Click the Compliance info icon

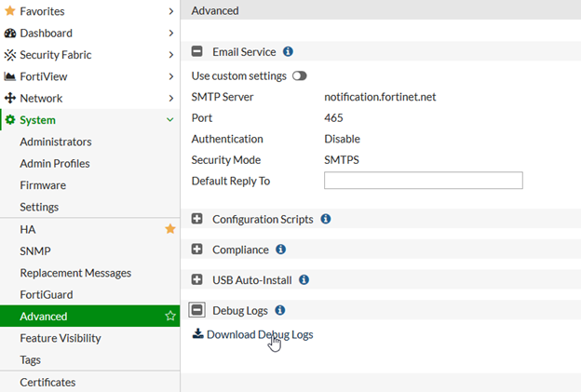tap(281, 250)
